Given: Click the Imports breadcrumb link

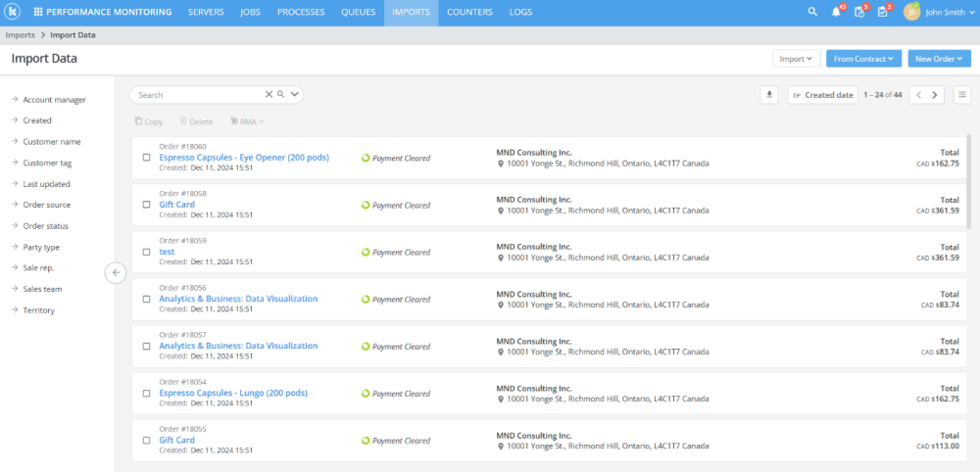Looking at the screenshot, I should [x=20, y=35].
